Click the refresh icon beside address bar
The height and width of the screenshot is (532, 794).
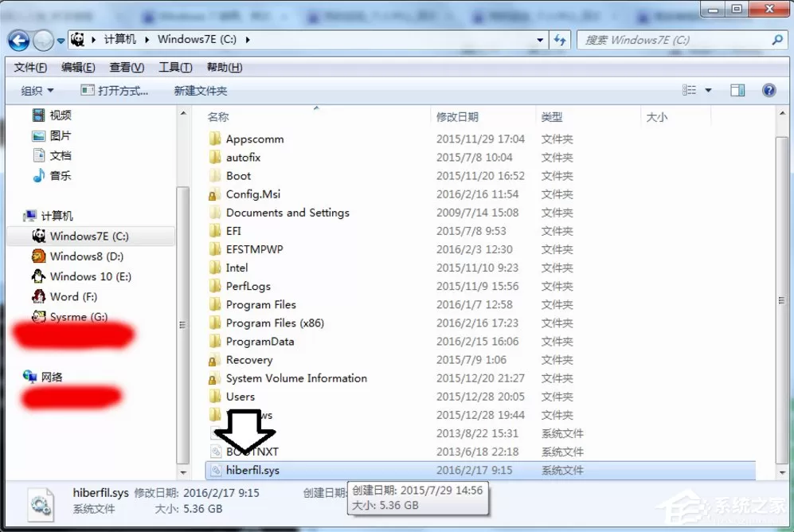click(560, 40)
